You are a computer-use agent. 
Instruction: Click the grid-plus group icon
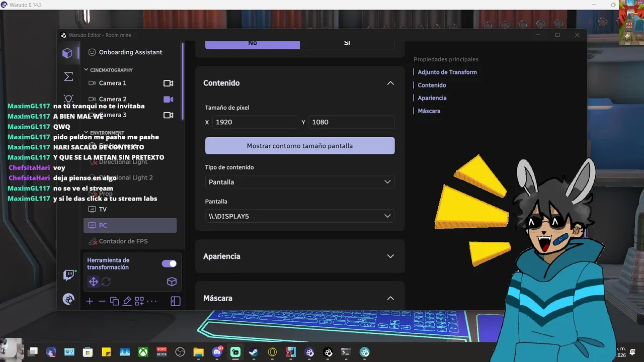[x=139, y=301]
